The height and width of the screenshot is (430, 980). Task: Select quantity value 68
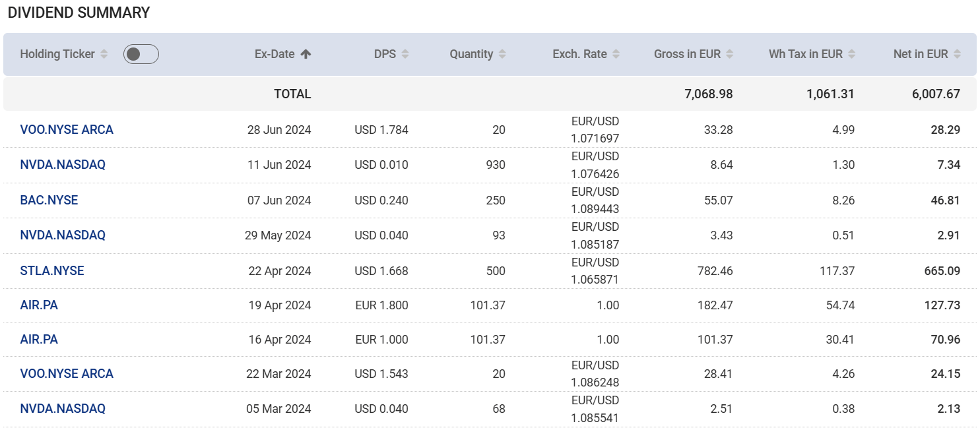pos(499,409)
